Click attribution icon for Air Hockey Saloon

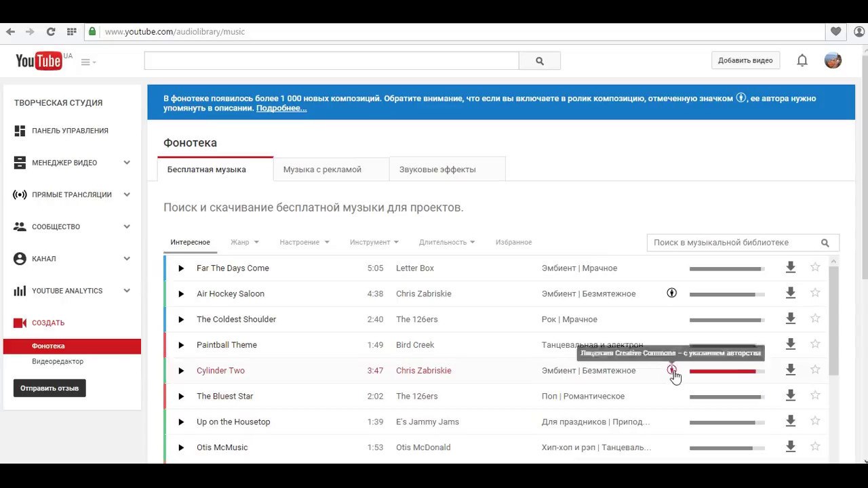(671, 293)
